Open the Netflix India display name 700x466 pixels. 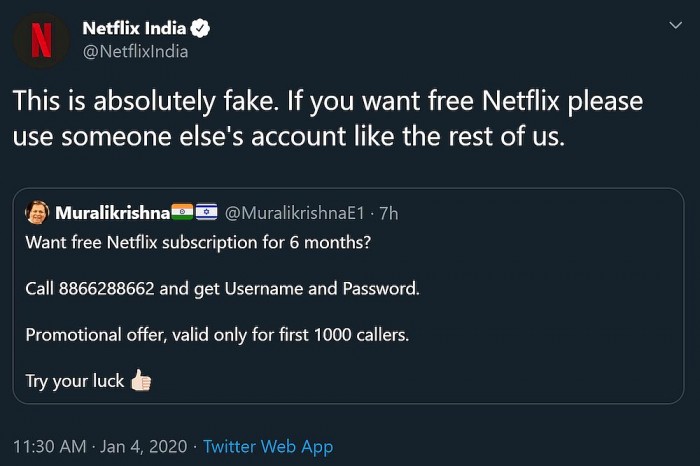pyautogui.click(x=135, y=27)
